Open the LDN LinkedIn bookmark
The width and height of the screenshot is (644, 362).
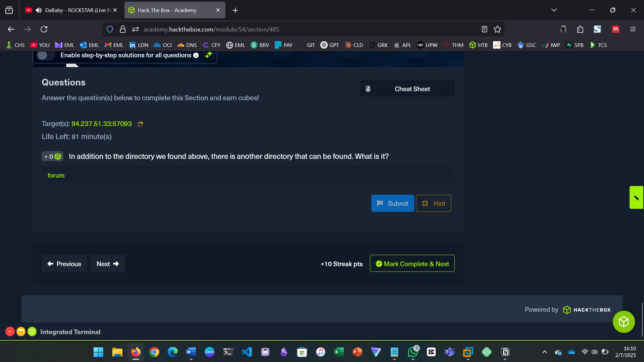pos(139,45)
